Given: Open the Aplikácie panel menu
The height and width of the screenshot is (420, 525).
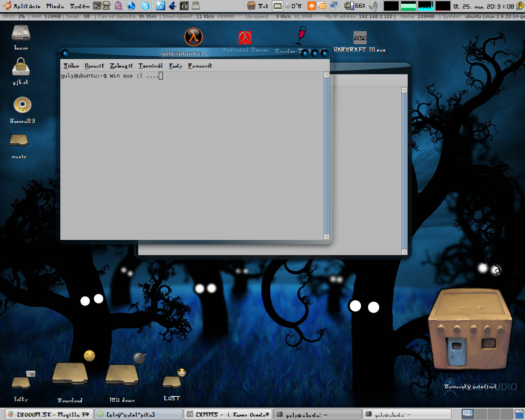Looking at the screenshot, I should click(22, 6).
